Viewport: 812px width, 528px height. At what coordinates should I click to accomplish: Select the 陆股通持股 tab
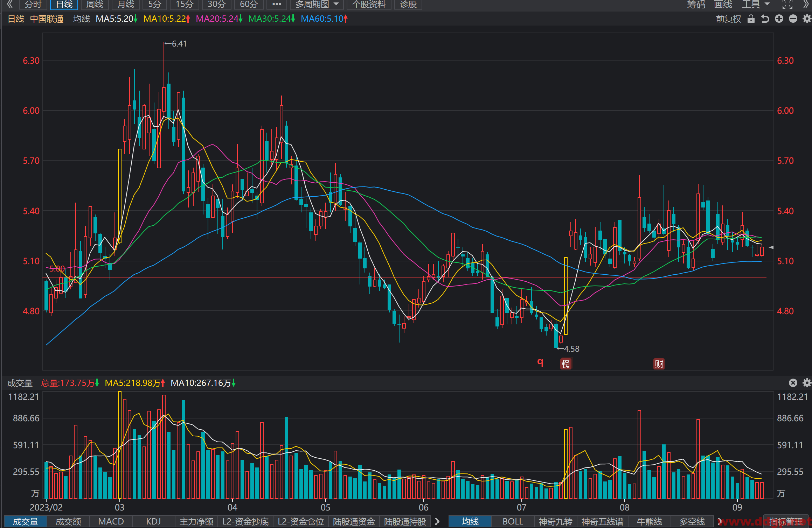coord(405,522)
